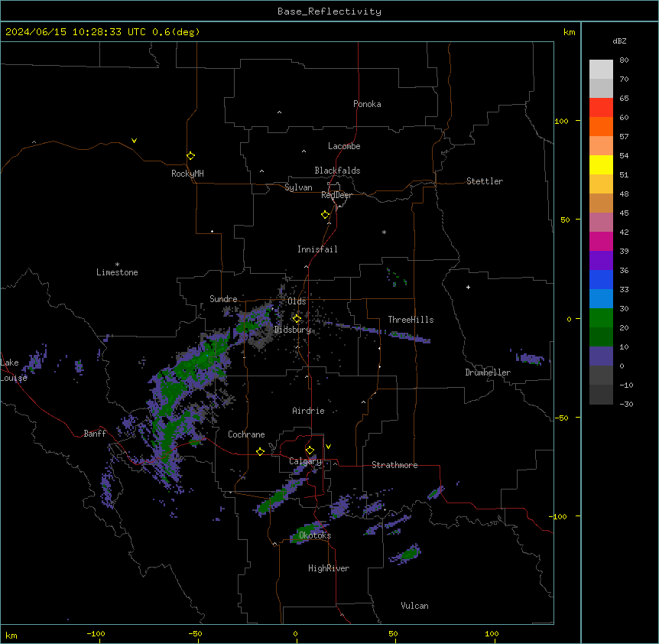Screen dimensions: 659x644
Task: Click the Okotoks city label
Action: click(315, 535)
